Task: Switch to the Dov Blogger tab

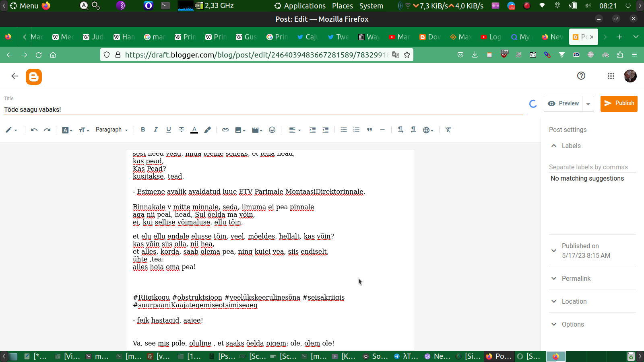Action: pyautogui.click(x=430, y=37)
